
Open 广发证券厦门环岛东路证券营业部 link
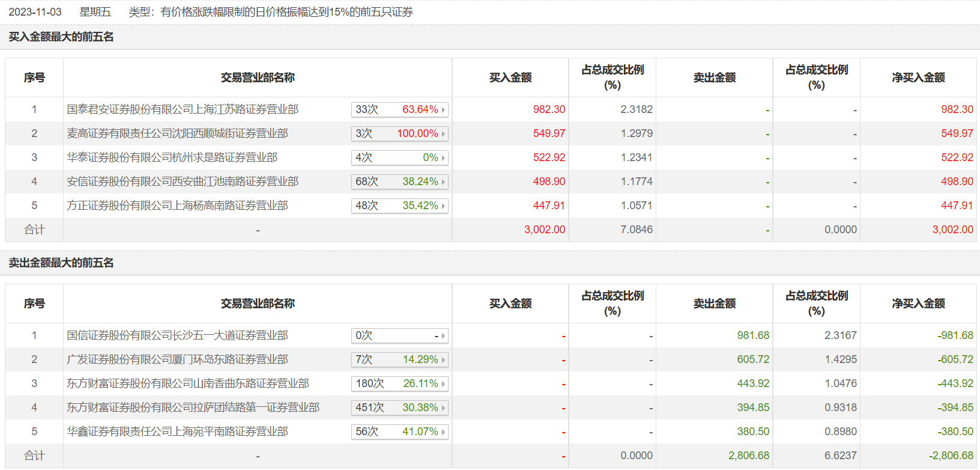177,359
